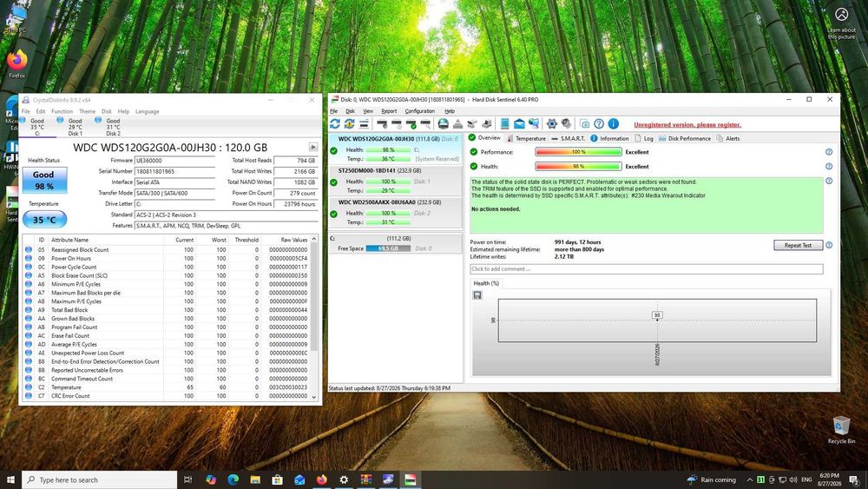Screen dimensions: 868x489
Task: Click the blue envelope send-report icon
Action: (519, 124)
